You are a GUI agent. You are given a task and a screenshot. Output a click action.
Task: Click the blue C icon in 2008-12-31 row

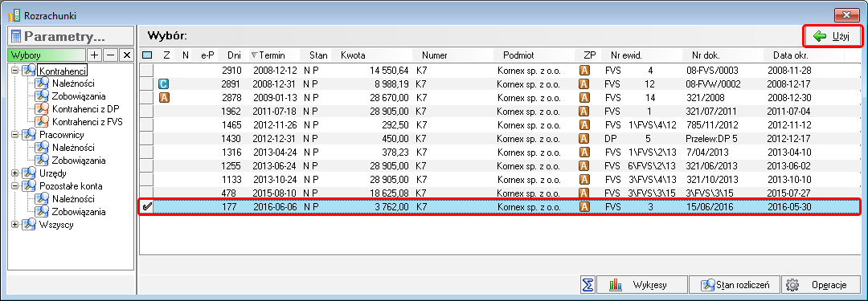point(164,84)
